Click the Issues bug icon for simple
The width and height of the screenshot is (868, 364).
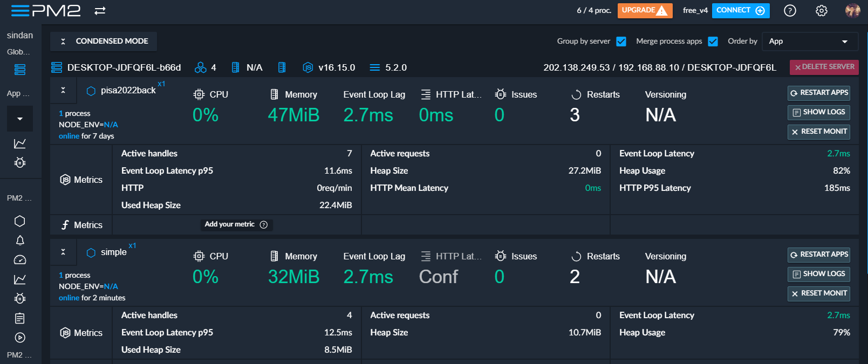(x=501, y=256)
